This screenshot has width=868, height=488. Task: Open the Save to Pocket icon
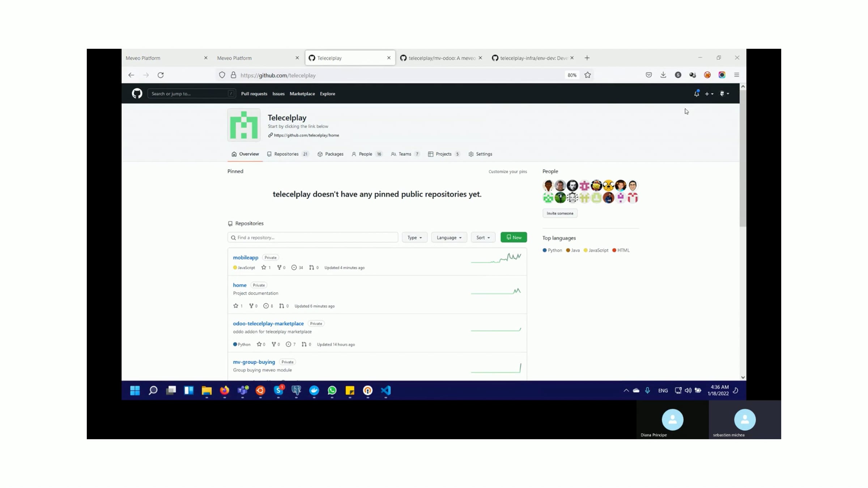click(649, 75)
